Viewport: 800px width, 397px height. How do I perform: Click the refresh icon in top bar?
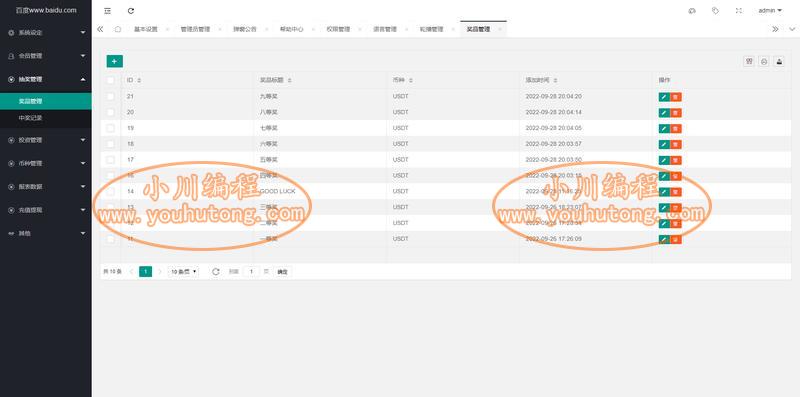click(x=131, y=11)
